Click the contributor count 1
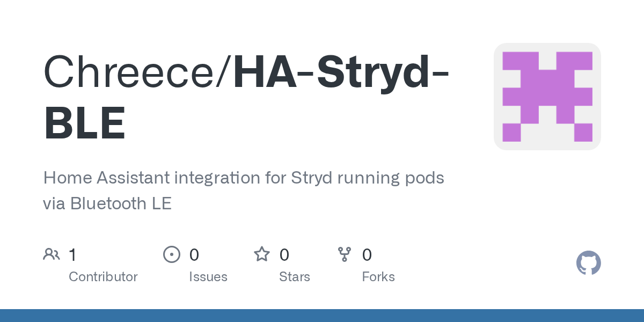644x322 pixels. tap(72, 254)
